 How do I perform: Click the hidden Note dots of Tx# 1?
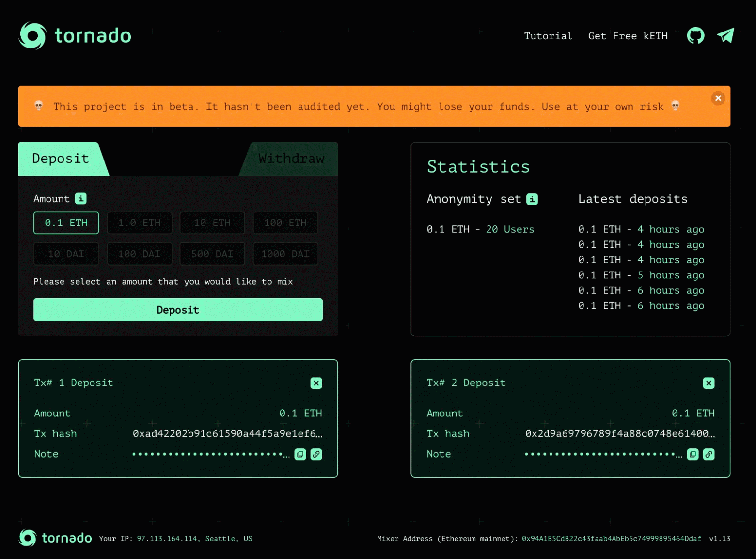tap(211, 454)
